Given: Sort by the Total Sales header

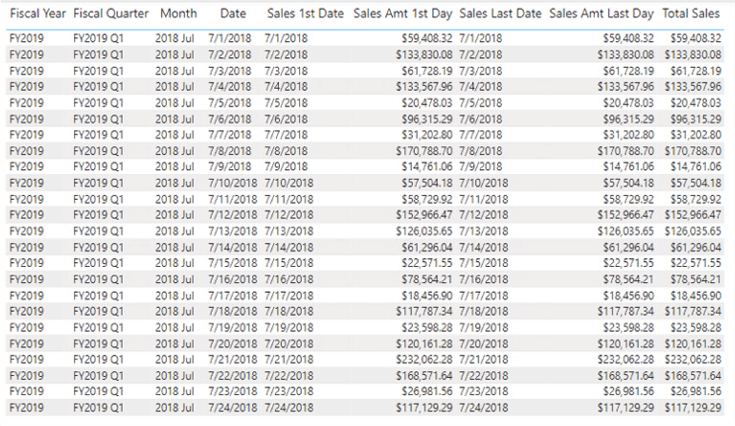Looking at the screenshot, I should pyautogui.click(x=691, y=14).
